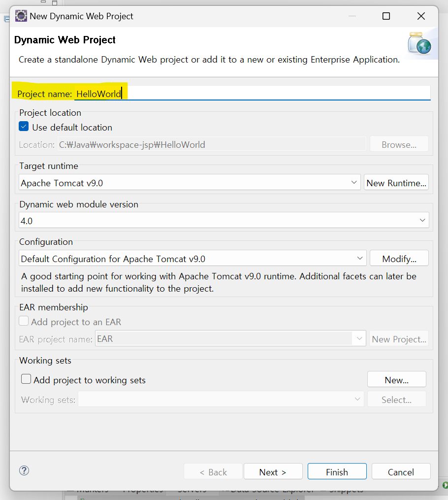The width and height of the screenshot is (448, 500).
Task: Click New Project... button for EAR
Action: pos(399,338)
